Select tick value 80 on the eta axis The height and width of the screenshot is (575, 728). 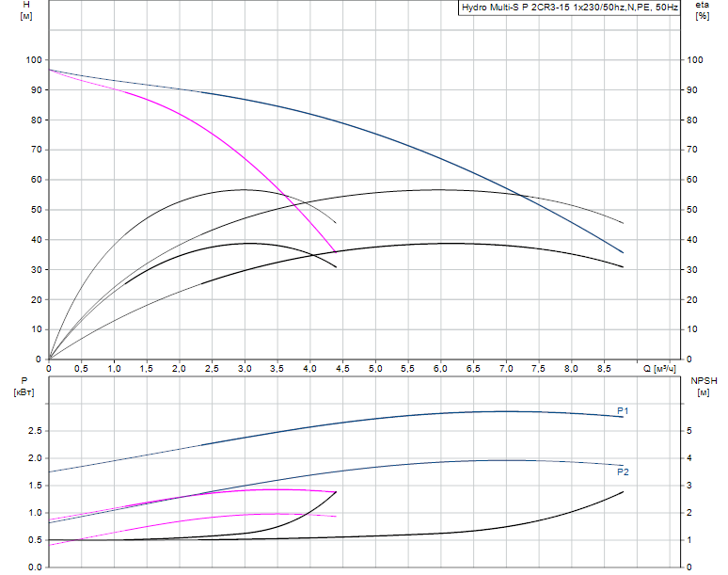coord(691,120)
